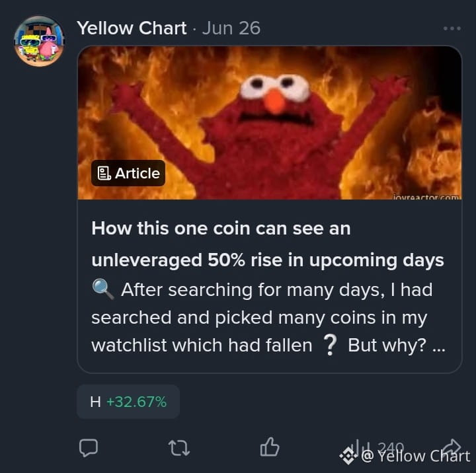Open the Elmo fire article image

pos(270,123)
